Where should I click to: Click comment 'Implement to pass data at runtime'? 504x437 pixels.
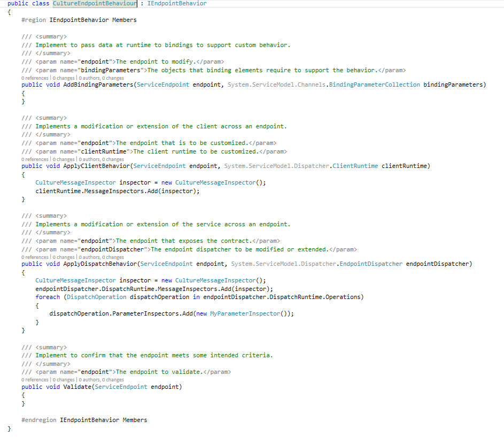[x=93, y=45]
